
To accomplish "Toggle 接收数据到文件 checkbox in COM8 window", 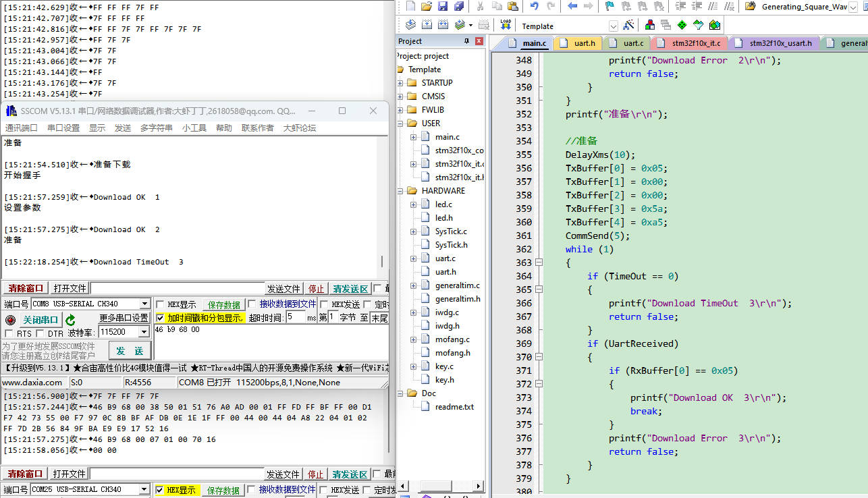I will coord(252,304).
